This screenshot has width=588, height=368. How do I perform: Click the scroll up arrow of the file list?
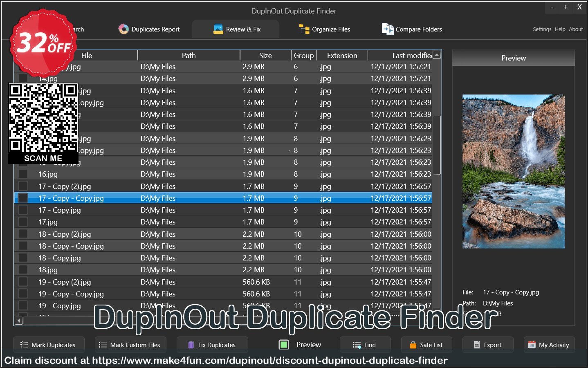437,55
